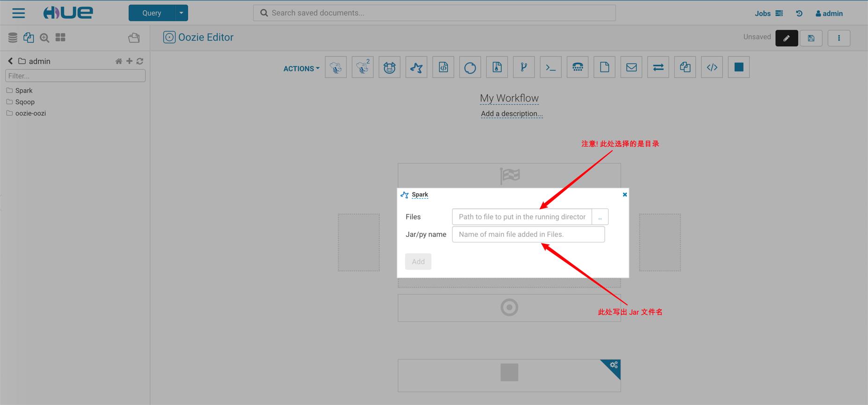Image resolution: width=868 pixels, height=405 pixels.
Task: Click the Hue logo
Action: tap(68, 13)
